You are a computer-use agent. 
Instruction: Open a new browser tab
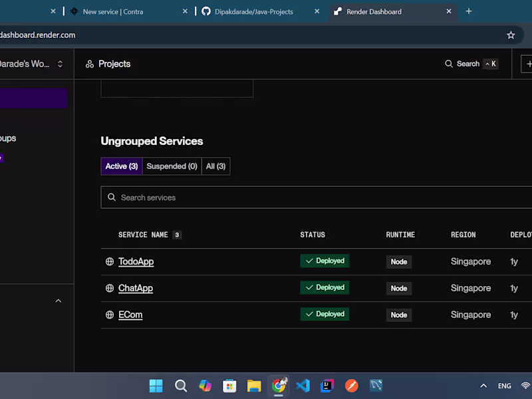(x=469, y=11)
